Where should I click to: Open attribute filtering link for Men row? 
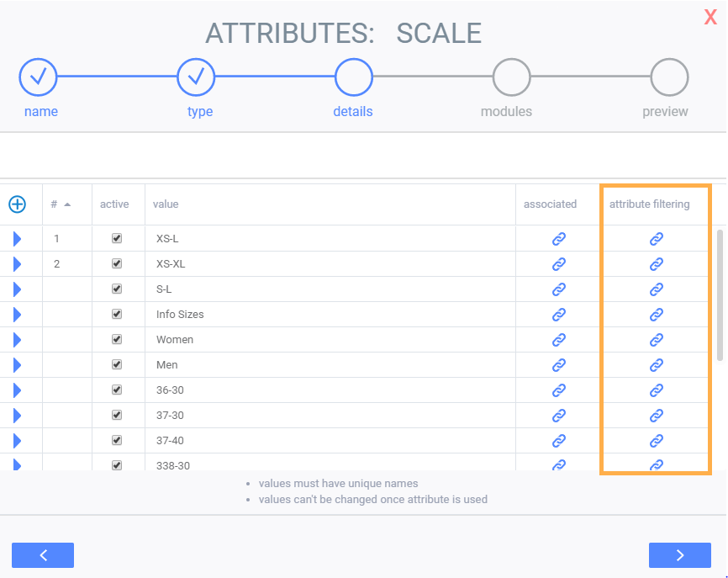[x=657, y=365]
